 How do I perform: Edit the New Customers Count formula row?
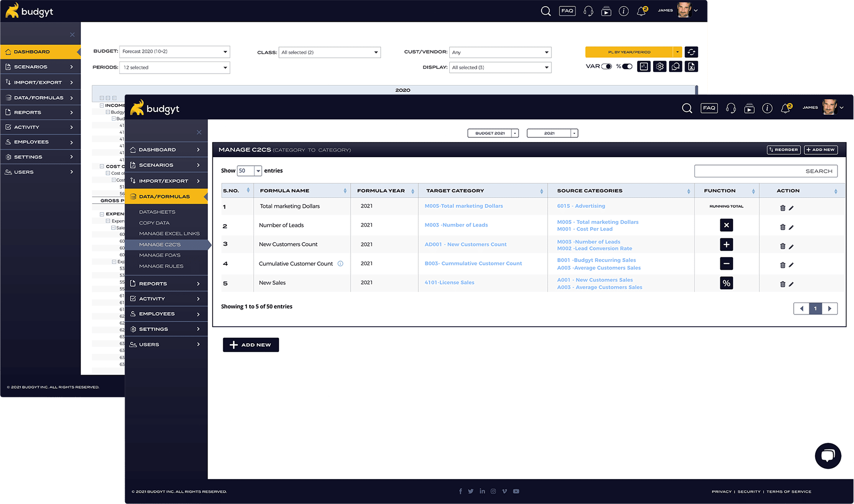pos(791,246)
